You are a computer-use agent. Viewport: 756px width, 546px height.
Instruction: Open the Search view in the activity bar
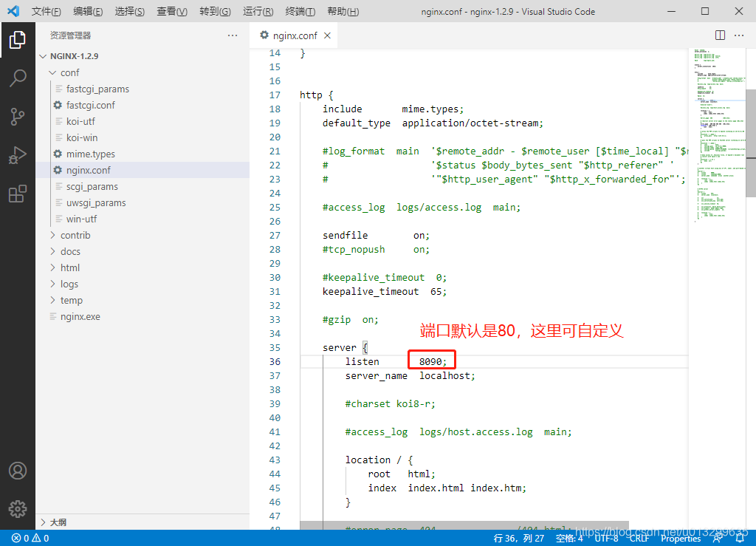coord(18,78)
